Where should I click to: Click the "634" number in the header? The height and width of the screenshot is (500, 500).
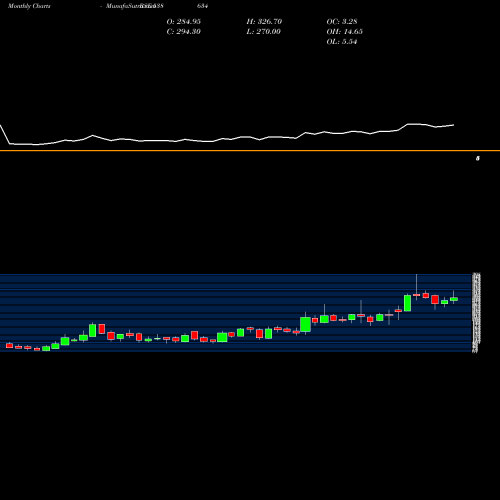click(x=203, y=6)
